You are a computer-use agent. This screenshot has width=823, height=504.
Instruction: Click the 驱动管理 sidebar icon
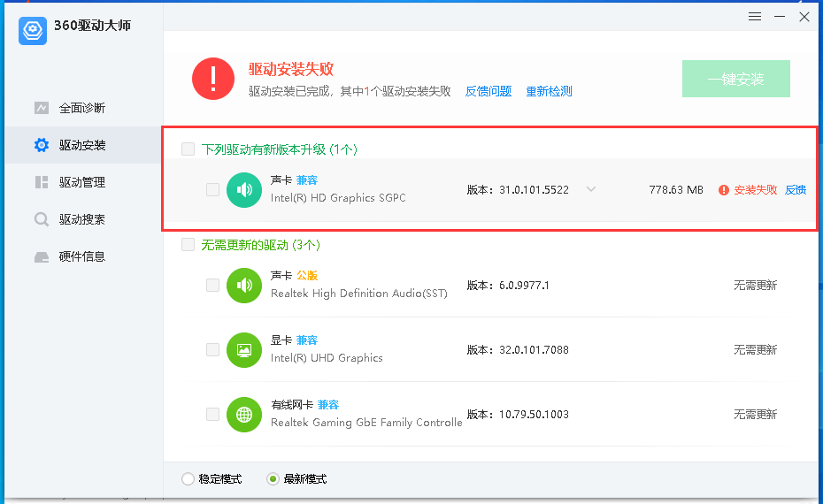point(42,182)
